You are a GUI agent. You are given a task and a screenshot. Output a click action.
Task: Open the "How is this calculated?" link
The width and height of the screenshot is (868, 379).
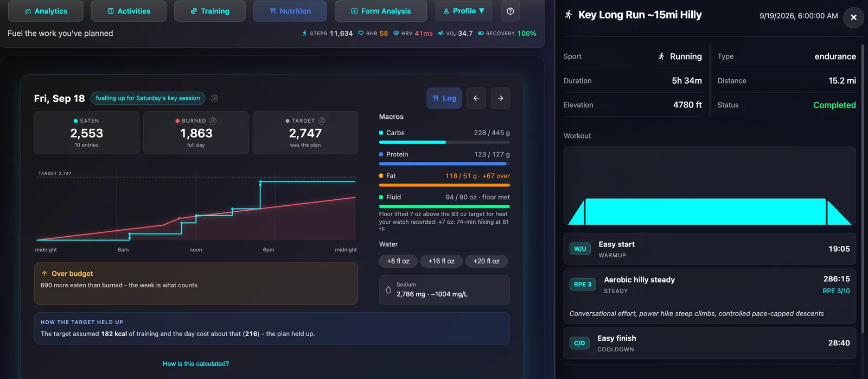click(196, 364)
